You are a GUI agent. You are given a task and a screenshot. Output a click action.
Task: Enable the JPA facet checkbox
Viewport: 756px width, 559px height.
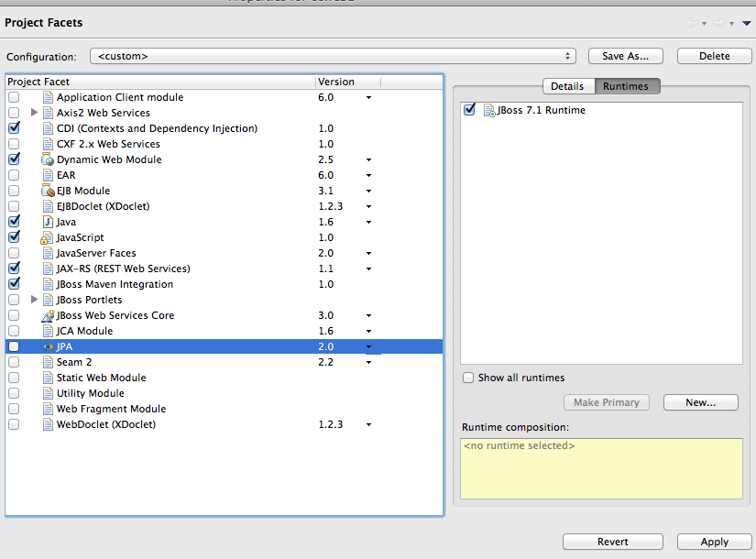(x=14, y=346)
